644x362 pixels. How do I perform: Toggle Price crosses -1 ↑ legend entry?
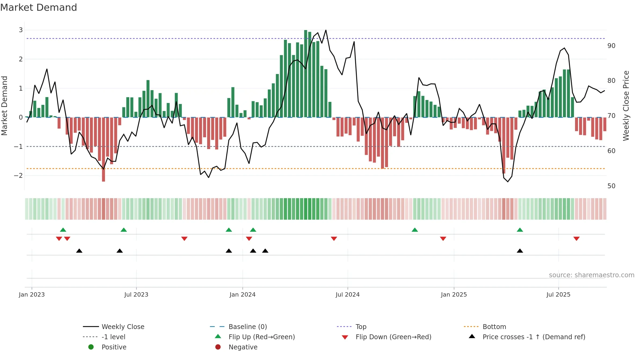tap(527, 337)
